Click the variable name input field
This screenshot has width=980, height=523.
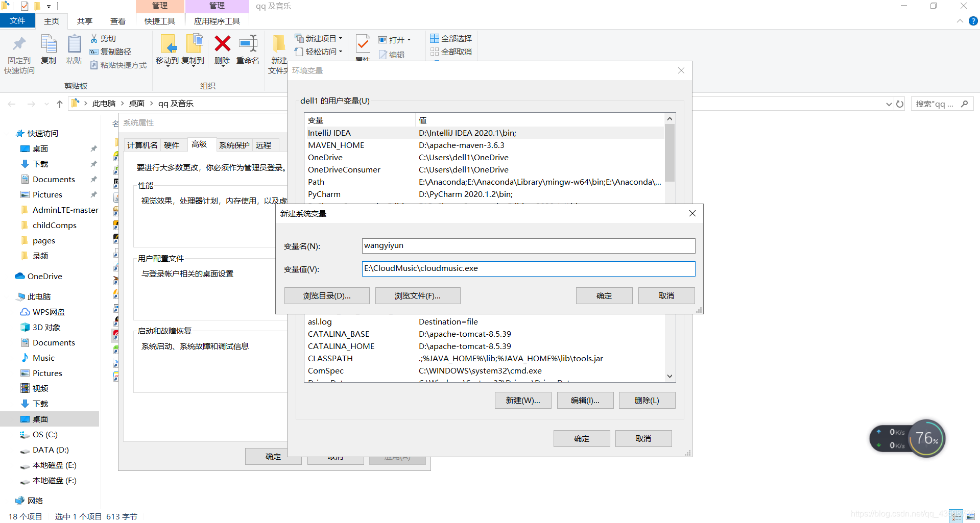[529, 246]
